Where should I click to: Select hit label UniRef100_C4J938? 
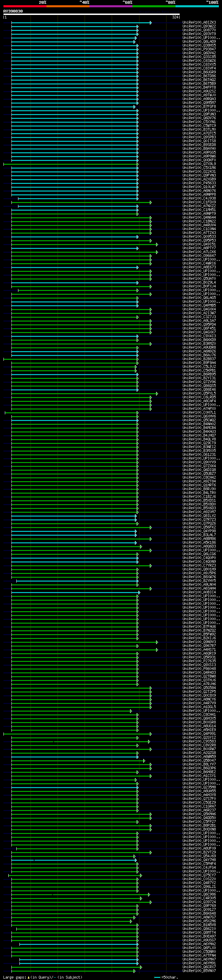click(x=199, y=198)
